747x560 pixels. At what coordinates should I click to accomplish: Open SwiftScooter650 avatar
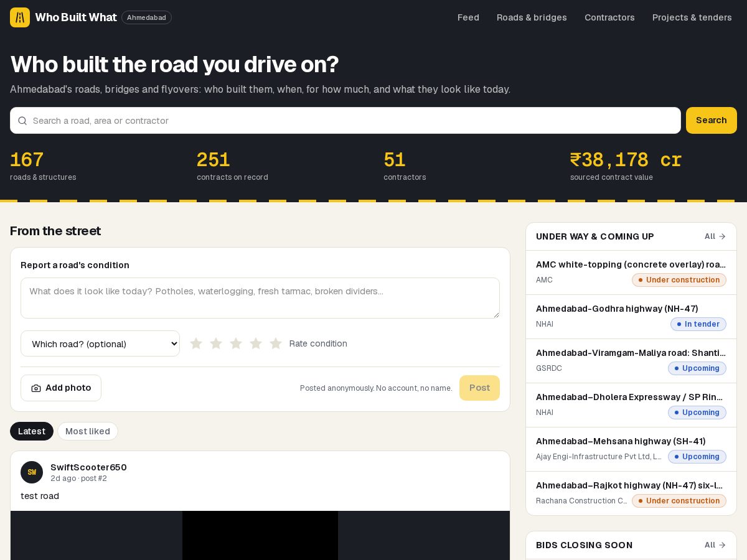pyautogui.click(x=32, y=472)
